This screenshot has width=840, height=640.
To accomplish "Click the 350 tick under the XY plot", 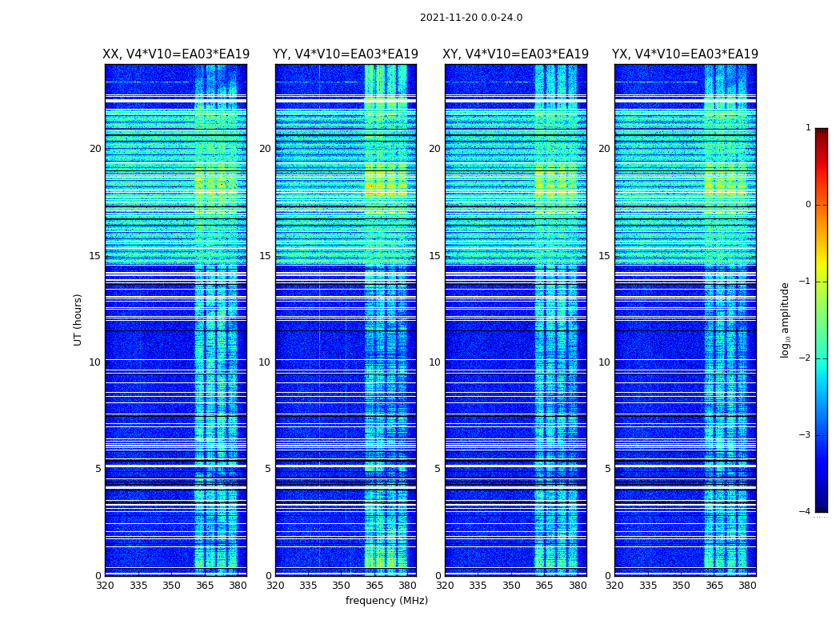I will 511,586.
